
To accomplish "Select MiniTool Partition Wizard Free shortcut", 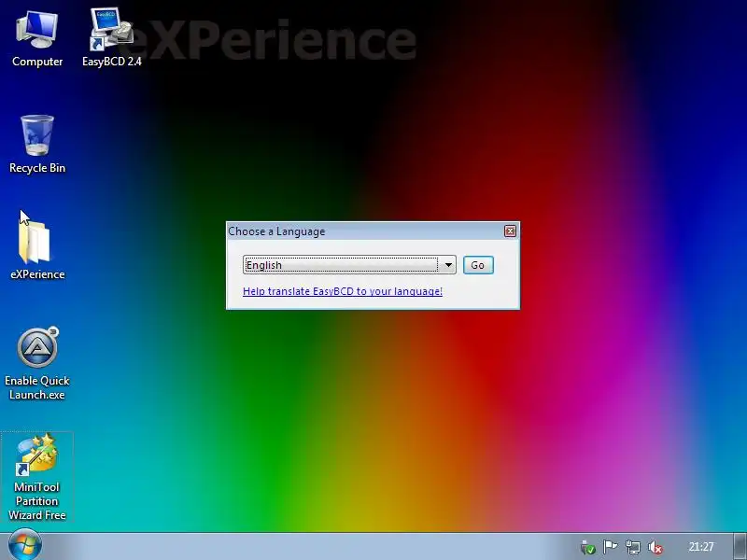I will [37, 477].
